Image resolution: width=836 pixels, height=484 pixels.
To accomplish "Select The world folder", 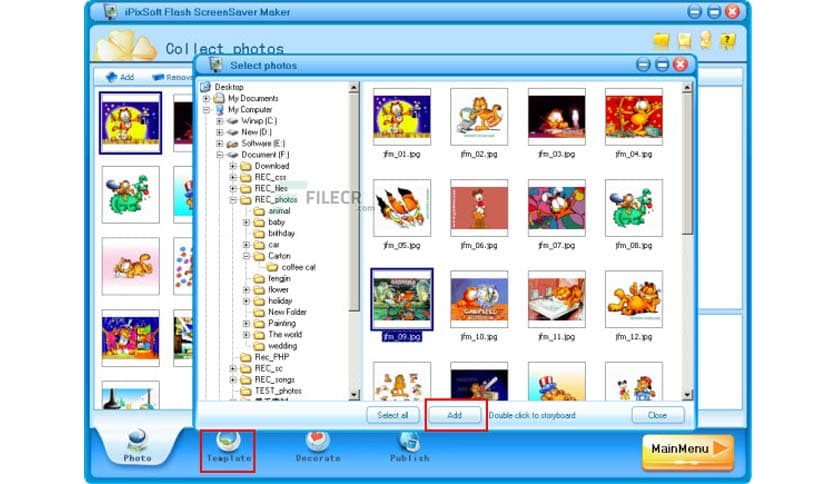I will tap(285, 335).
